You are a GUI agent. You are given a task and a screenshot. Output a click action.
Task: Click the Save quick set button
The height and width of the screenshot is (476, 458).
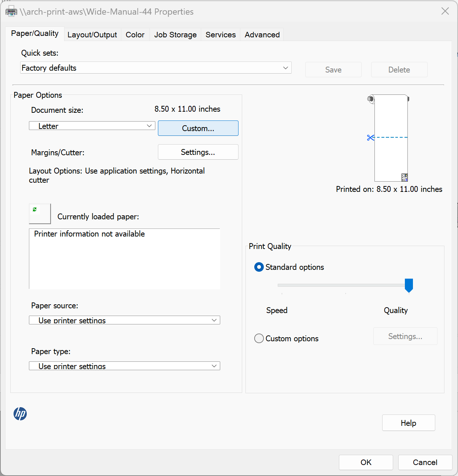point(333,70)
